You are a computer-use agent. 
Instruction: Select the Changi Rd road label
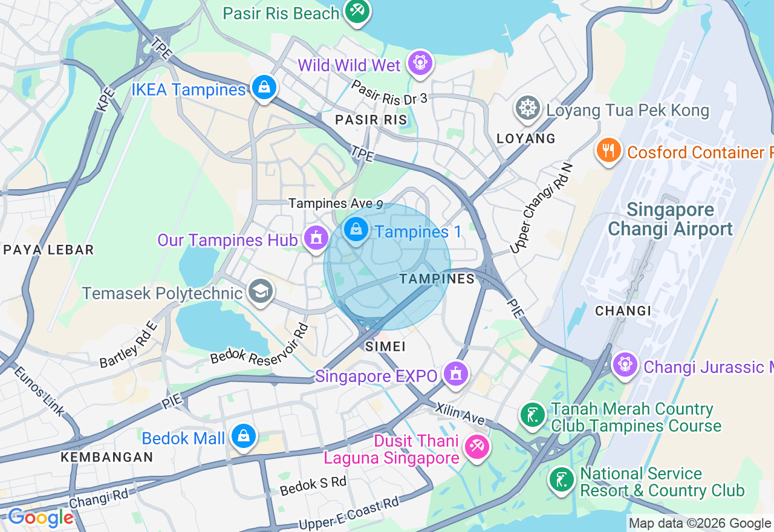[99, 499]
